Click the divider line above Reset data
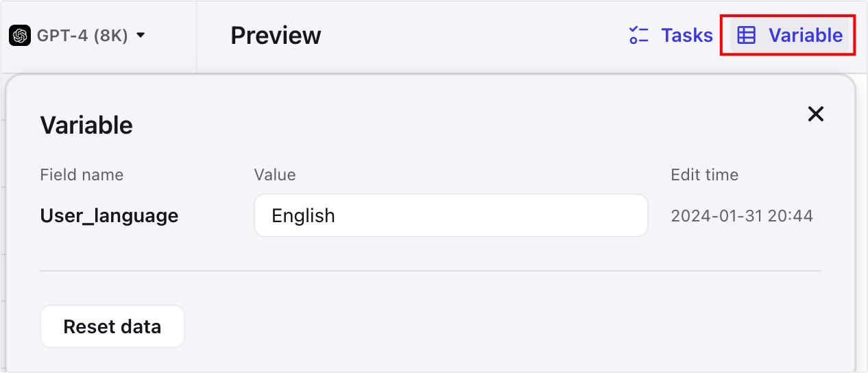The image size is (868, 373). point(431,271)
